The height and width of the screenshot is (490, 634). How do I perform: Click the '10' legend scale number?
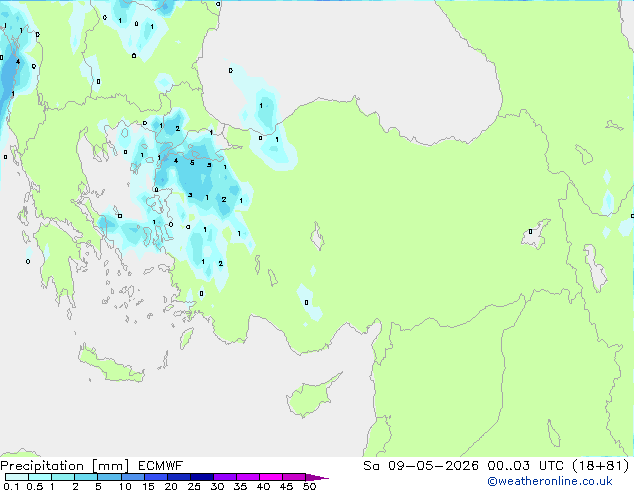pos(125,486)
